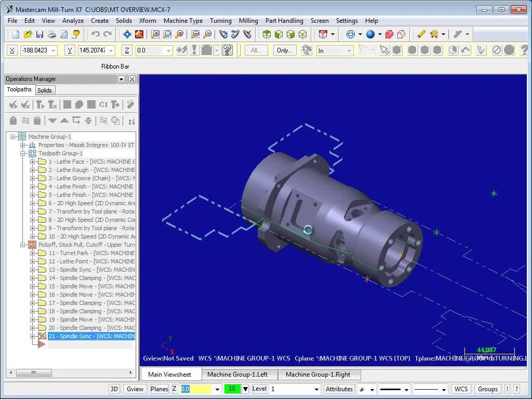Close the Operations Manager panel
Viewport: 532px width, 399px height.
pos(132,79)
